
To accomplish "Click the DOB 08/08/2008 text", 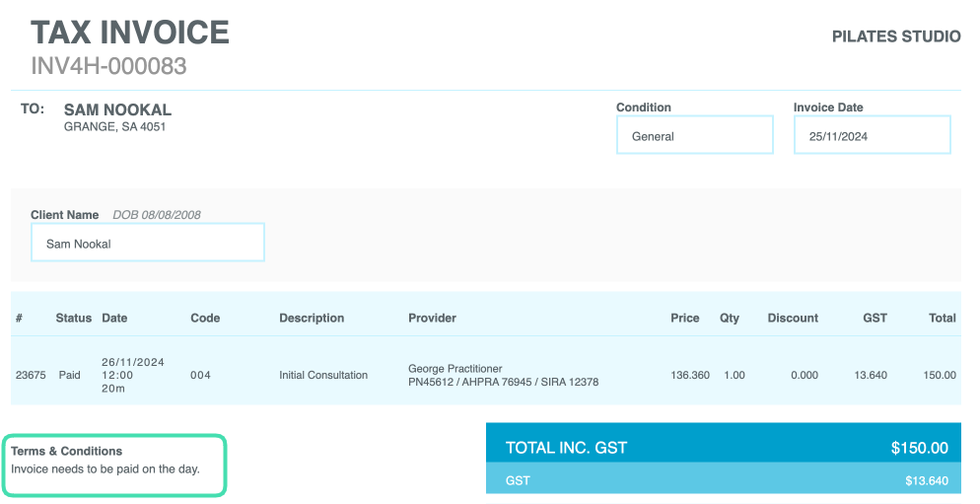I will 157,215.
